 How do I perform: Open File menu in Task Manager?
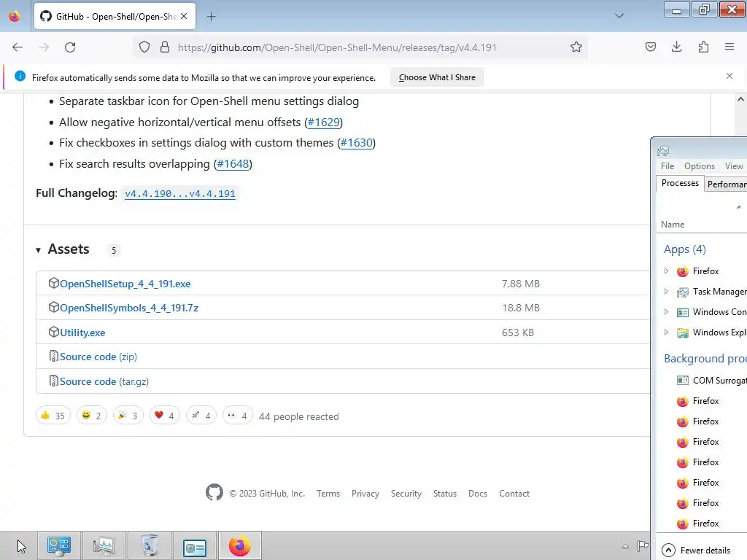coord(667,166)
